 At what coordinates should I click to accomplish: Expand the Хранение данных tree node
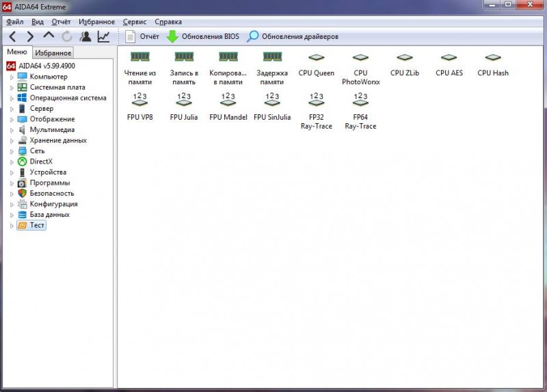(x=12, y=141)
